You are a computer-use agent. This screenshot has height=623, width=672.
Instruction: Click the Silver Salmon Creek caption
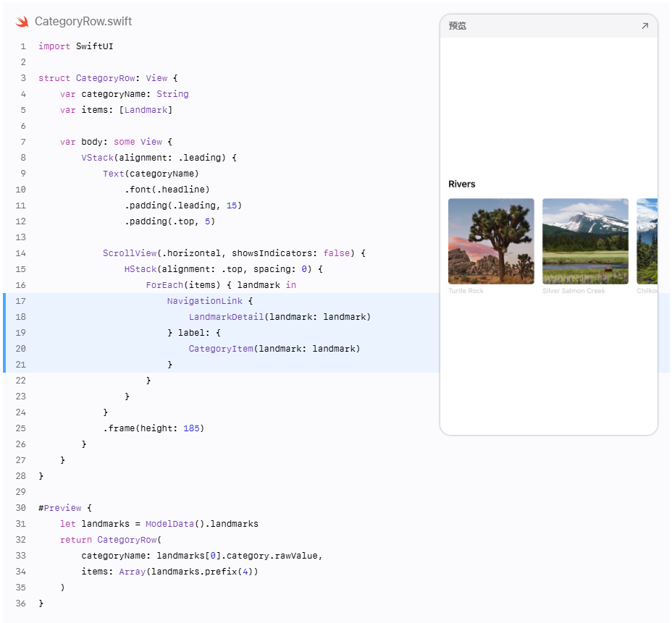click(x=574, y=291)
